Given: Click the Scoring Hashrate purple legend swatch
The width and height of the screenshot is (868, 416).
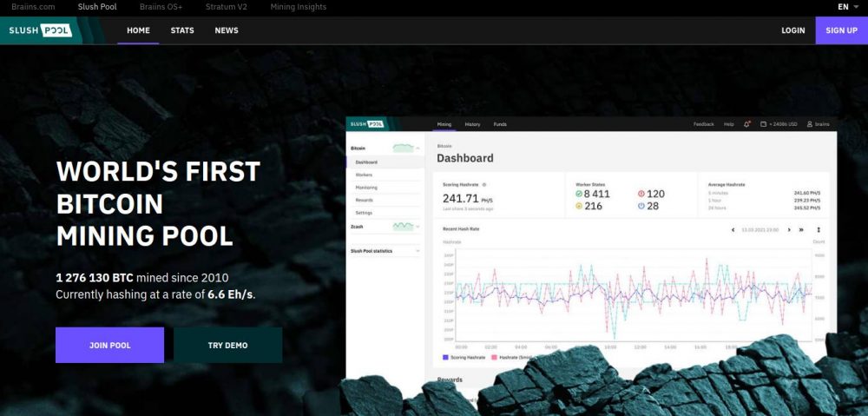Looking at the screenshot, I should coord(445,357).
